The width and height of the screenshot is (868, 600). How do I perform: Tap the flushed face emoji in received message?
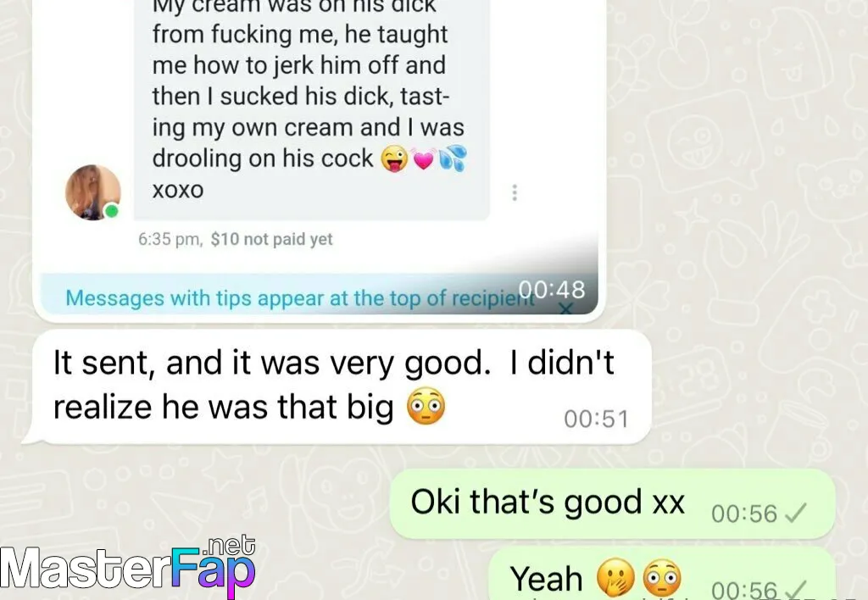(426, 406)
